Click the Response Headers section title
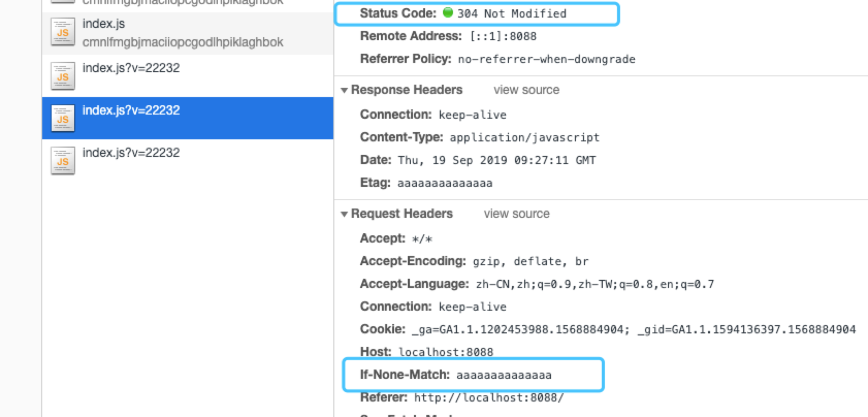Image resolution: width=868 pixels, height=417 pixels. click(407, 90)
